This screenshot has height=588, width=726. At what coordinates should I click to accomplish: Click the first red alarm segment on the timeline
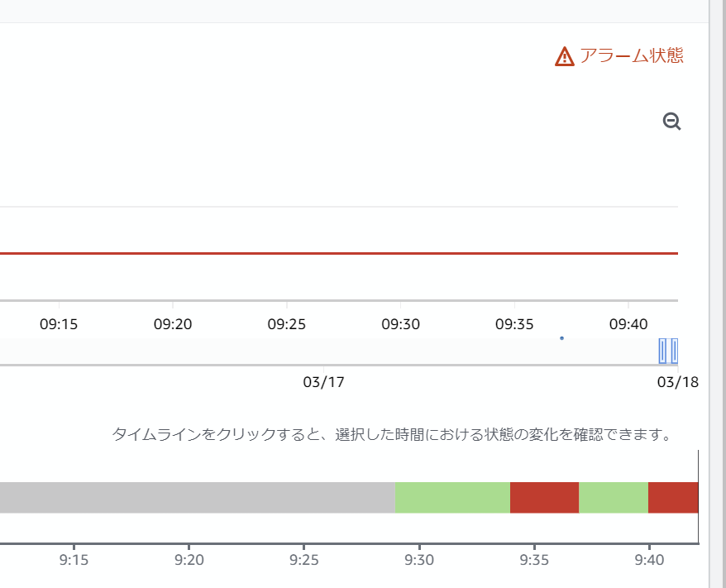pyautogui.click(x=544, y=497)
